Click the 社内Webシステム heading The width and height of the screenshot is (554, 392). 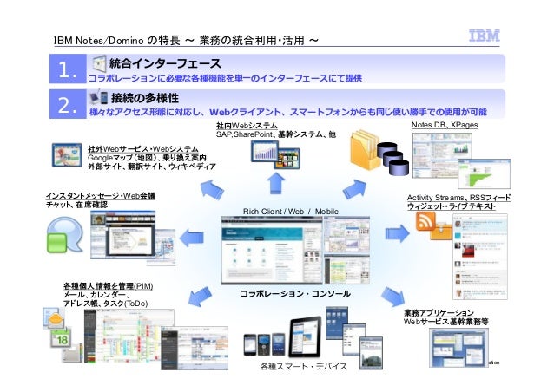tap(247, 125)
